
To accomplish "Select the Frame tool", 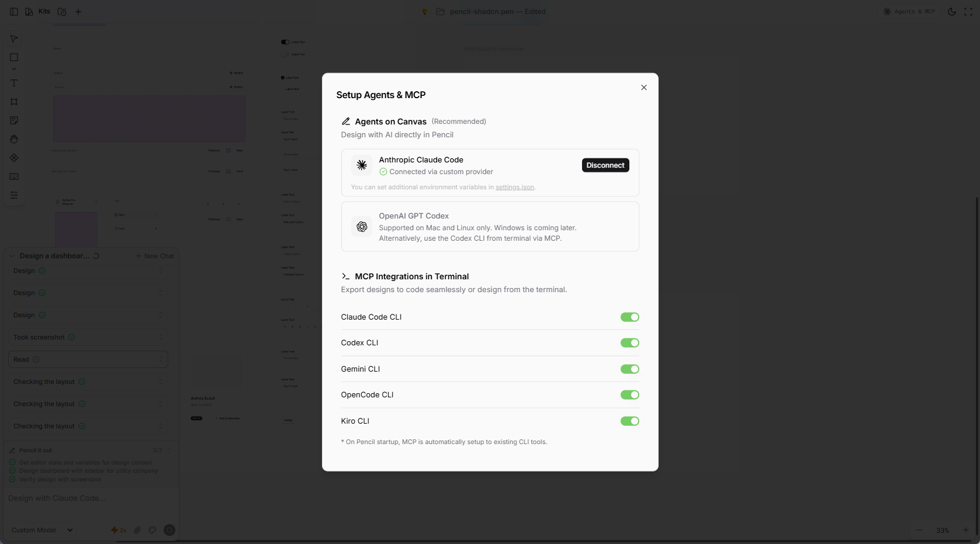I will [14, 102].
